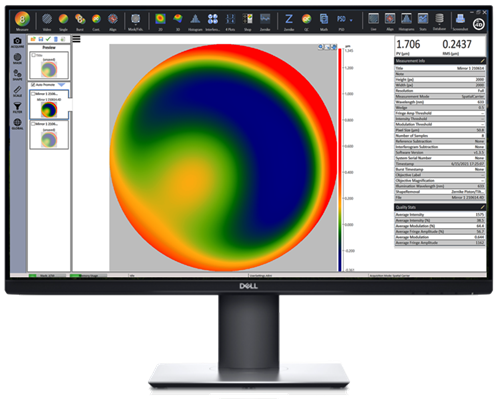
Task: Click the circular surface map plot
Action: [224, 158]
